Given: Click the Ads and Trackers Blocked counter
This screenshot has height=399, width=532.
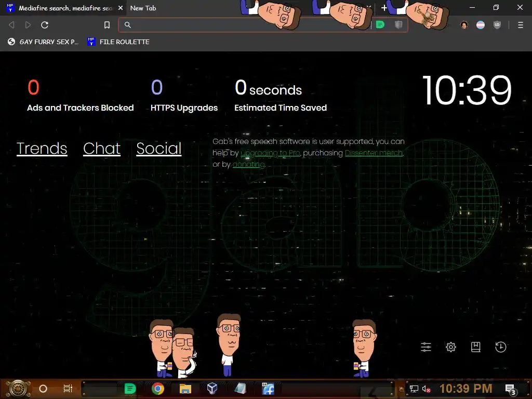Looking at the screenshot, I should [x=81, y=96].
